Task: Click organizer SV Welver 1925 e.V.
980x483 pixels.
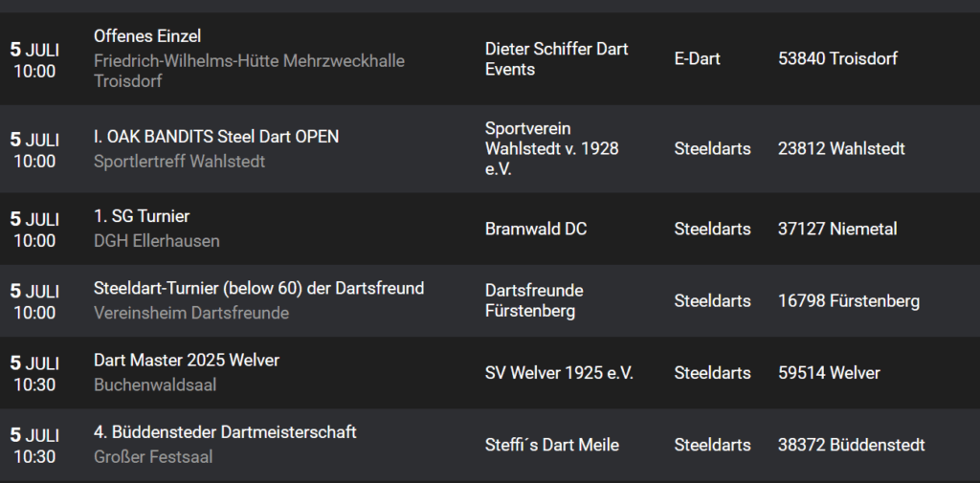Action: [559, 373]
